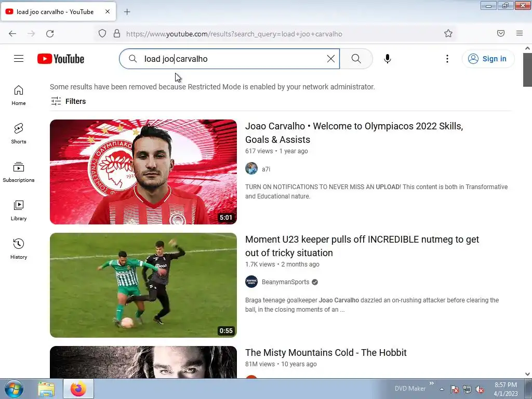The width and height of the screenshot is (532, 399).
Task: Show hidden system tray icons
Action: click(x=442, y=390)
